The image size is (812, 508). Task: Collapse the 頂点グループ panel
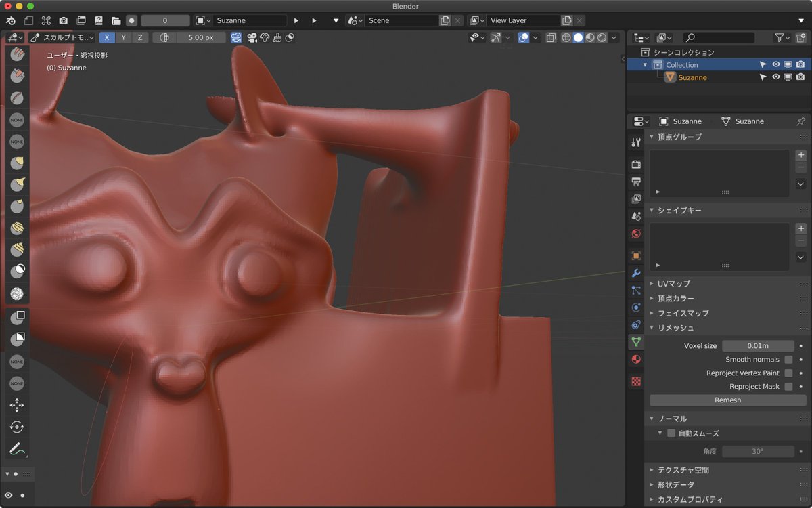coord(652,137)
